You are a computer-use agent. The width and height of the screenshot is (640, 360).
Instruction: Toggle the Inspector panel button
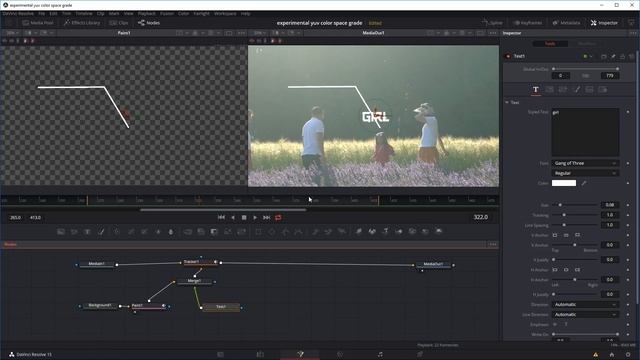604,23
